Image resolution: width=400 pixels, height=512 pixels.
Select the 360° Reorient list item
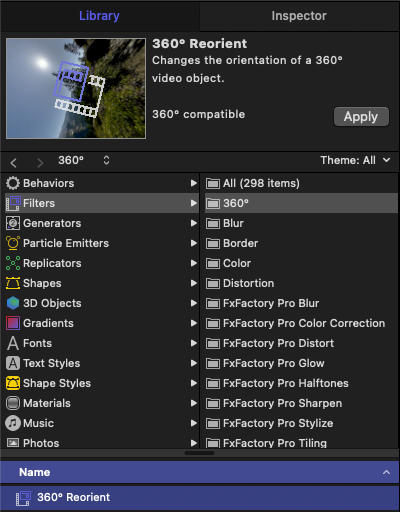click(x=200, y=497)
